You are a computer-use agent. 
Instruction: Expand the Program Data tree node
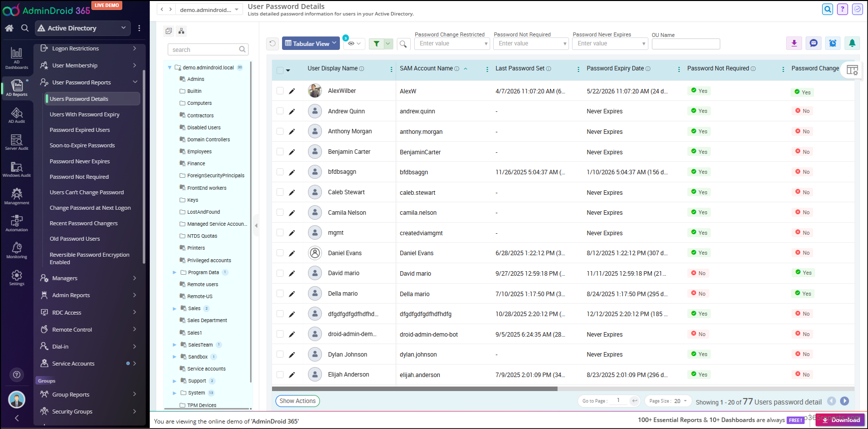coord(175,273)
